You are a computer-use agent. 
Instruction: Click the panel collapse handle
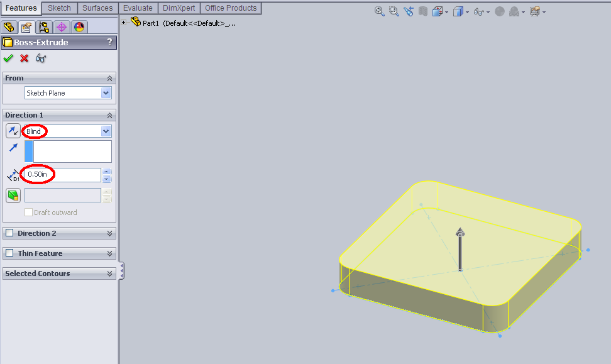point(121,270)
